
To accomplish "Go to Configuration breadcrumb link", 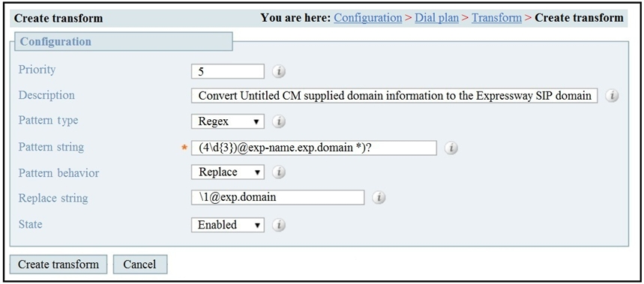I will pyautogui.click(x=367, y=18).
